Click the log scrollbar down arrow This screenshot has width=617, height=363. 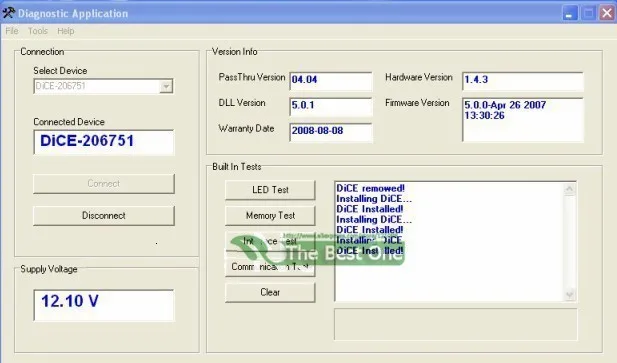pos(569,295)
